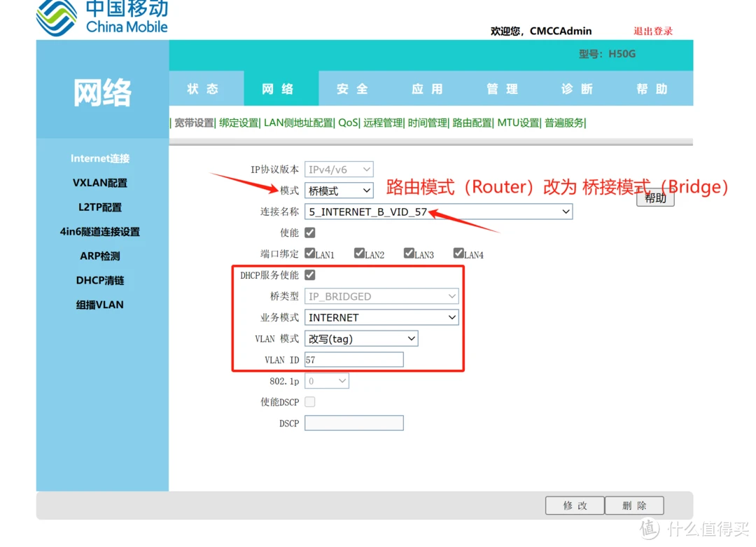Click the 修改 button at bottom
Screen dimensions: 756x547
tap(574, 505)
